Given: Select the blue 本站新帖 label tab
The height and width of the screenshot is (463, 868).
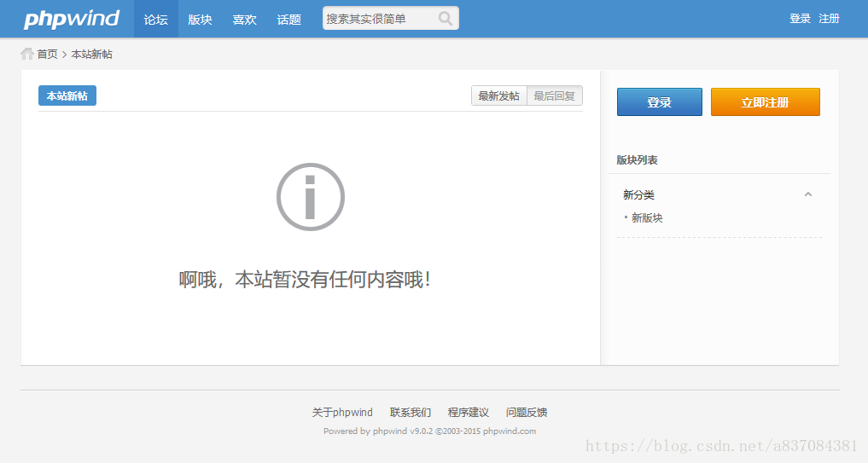Looking at the screenshot, I should click(67, 95).
